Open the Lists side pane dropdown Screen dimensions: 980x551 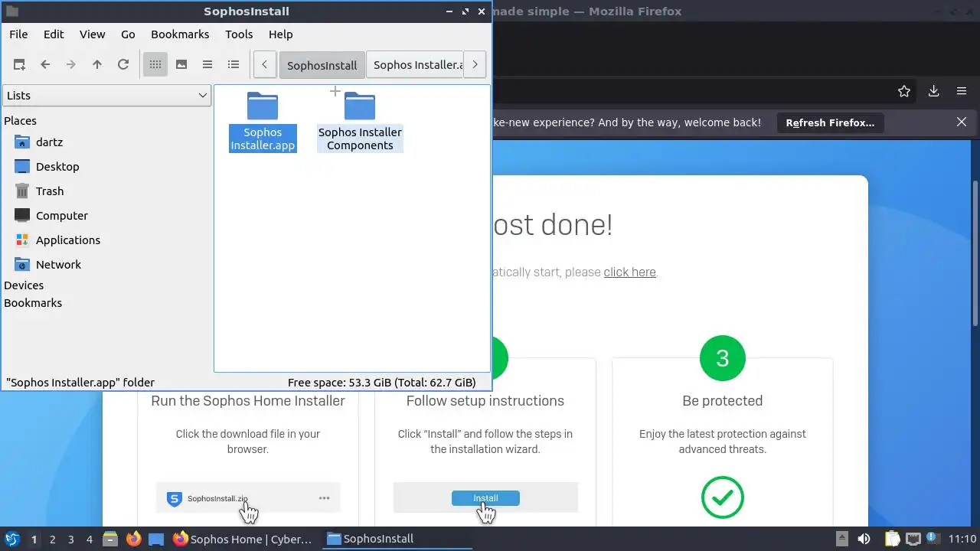[x=106, y=96]
